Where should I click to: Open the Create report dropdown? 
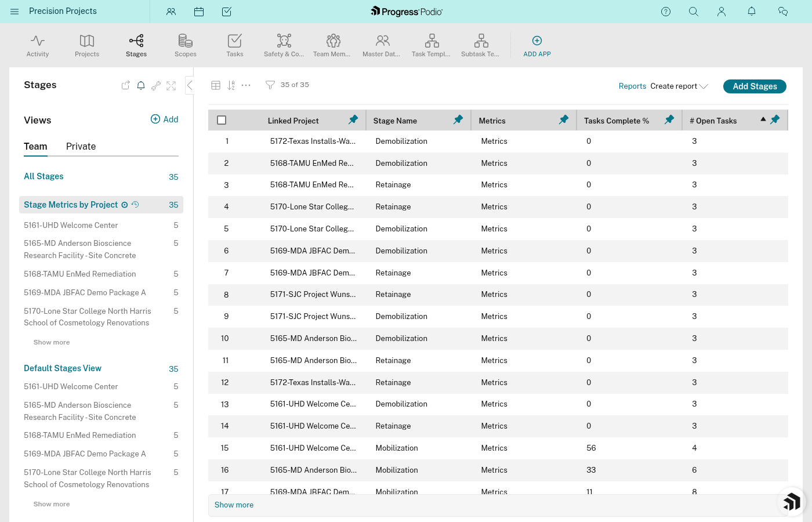click(679, 86)
